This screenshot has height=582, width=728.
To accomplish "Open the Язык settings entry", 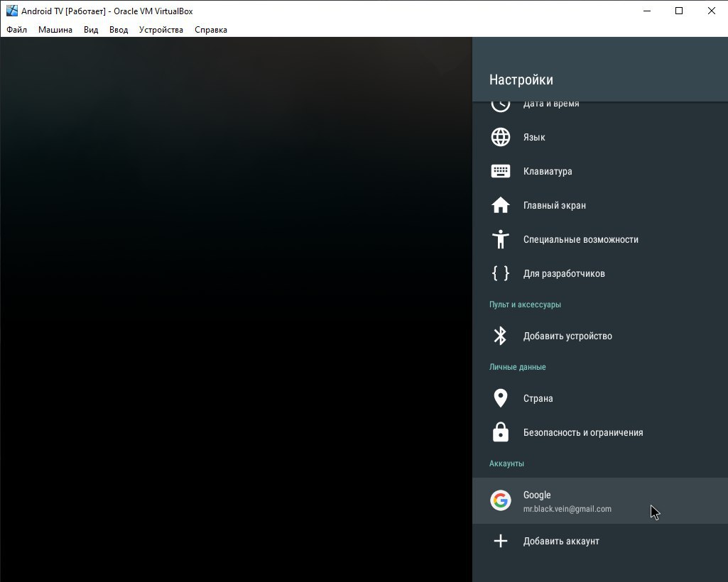I will pyautogui.click(x=600, y=137).
